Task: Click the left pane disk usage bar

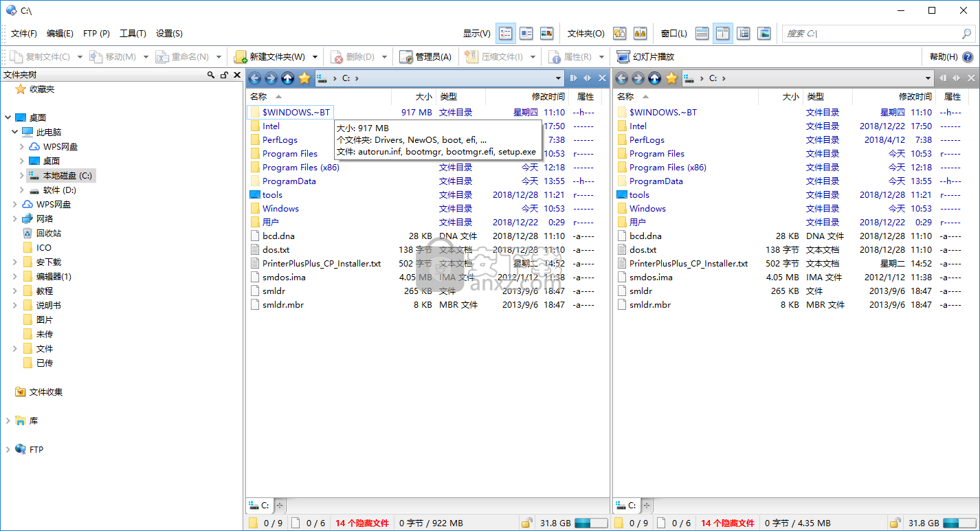Action: point(591,523)
